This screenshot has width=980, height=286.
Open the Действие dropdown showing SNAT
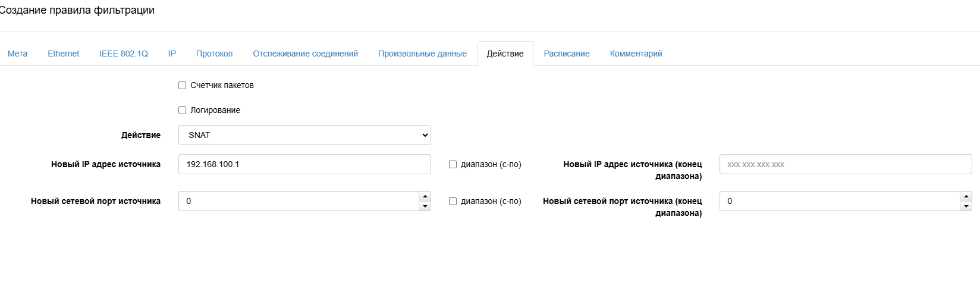(304, 135)
